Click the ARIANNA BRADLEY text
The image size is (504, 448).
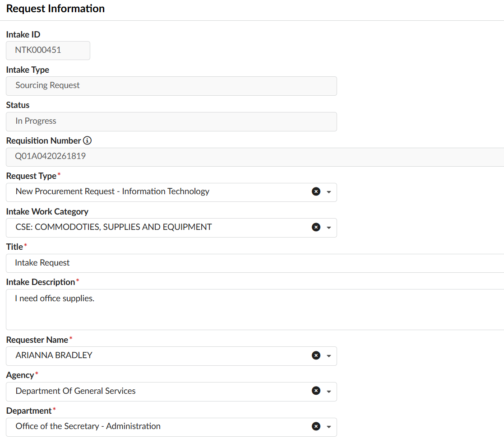(54, 355)
